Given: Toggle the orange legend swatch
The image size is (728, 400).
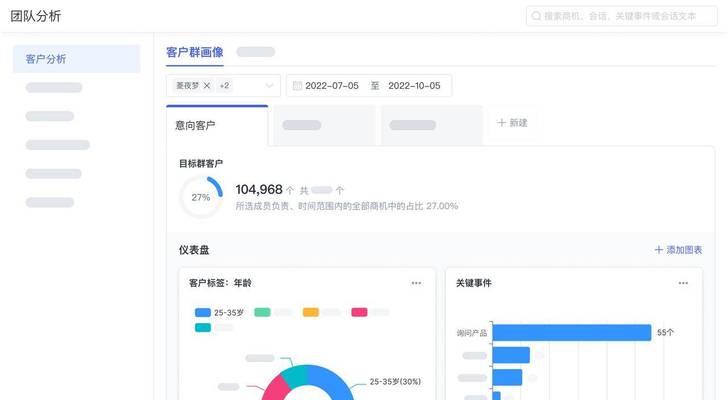Looking at the screenshot, I should pyautogui.click(x=311, y=312).
